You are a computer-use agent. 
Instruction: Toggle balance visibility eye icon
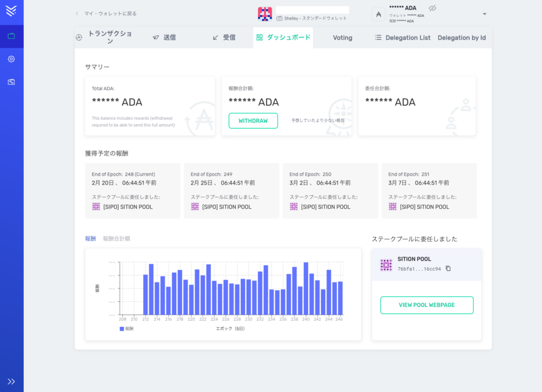pyautogui.click(x=432, y=8)
